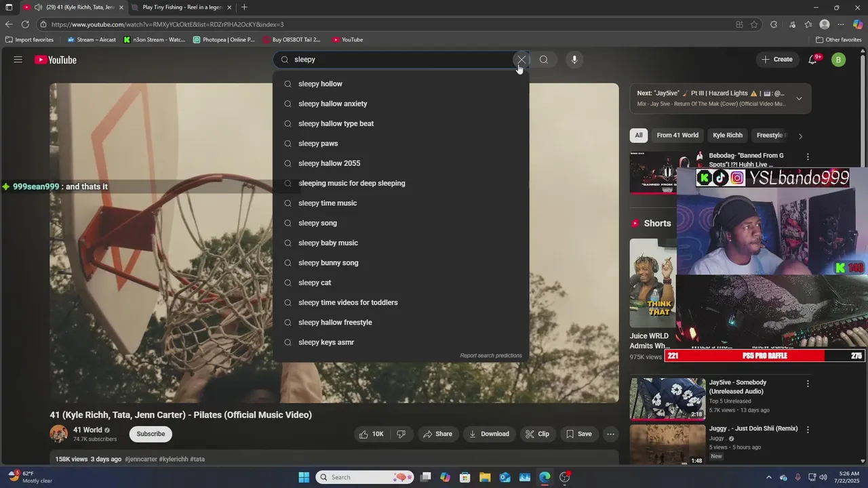868x488 pixels.
Task: Start voice search with the microphone
Action: (574, 60)
